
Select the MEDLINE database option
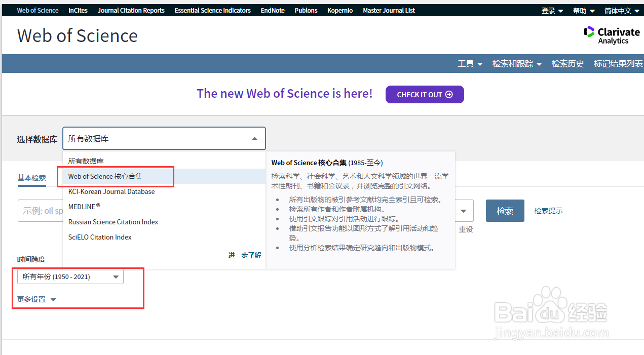tap(84, 207)
